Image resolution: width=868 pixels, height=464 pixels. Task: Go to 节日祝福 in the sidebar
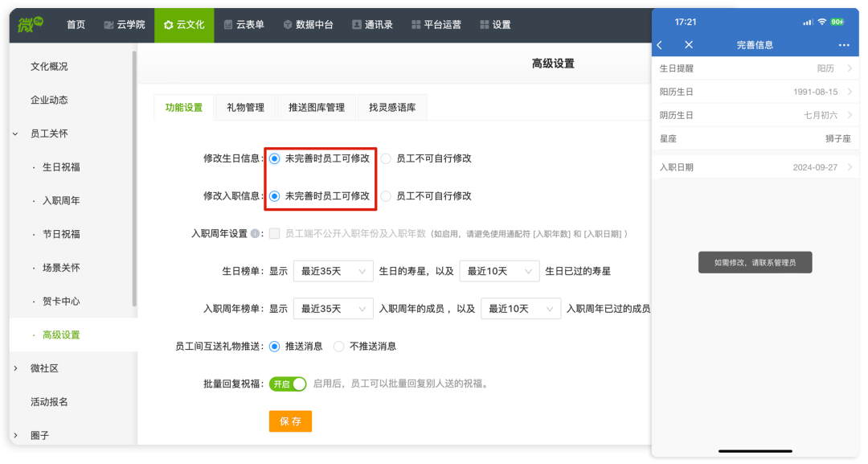(61, 235)
